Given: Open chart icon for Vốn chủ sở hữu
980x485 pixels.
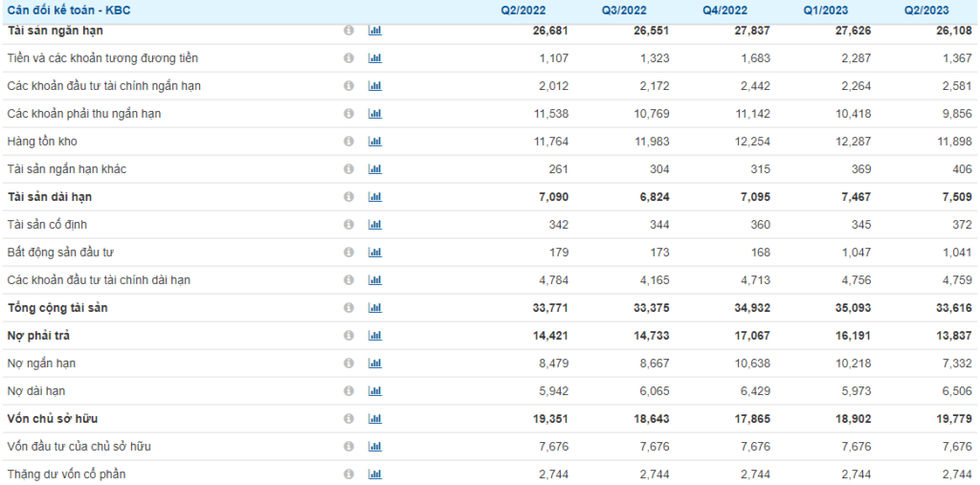Looking at the screenshot, I should pos(374,419).
